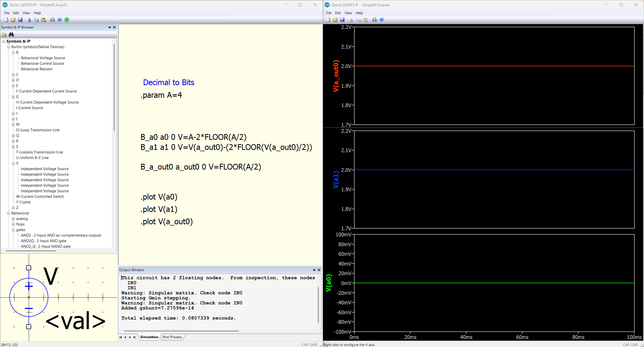Click the Symbol Browser horizontal scrollbar
Image resolution: width=644 pixels, height=347 pixels.
tap(30, 251)
